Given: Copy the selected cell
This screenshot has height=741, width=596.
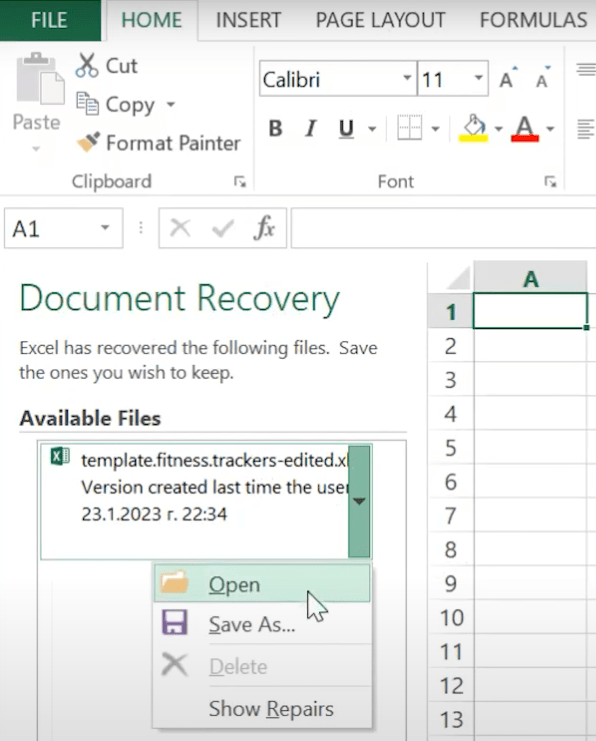Looking at the screenshot, I should coord(115,104).
